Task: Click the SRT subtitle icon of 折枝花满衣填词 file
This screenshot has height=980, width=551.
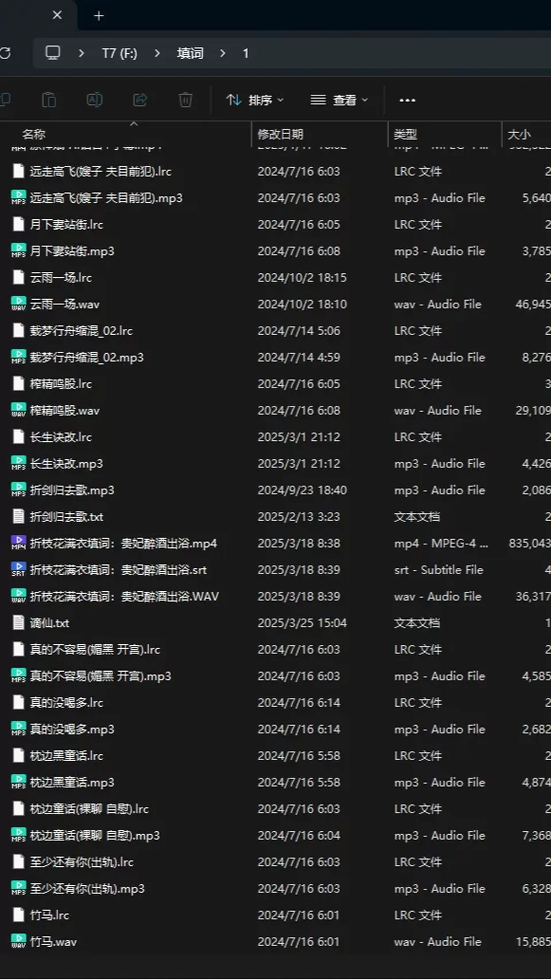Action: tap(18, 570)
